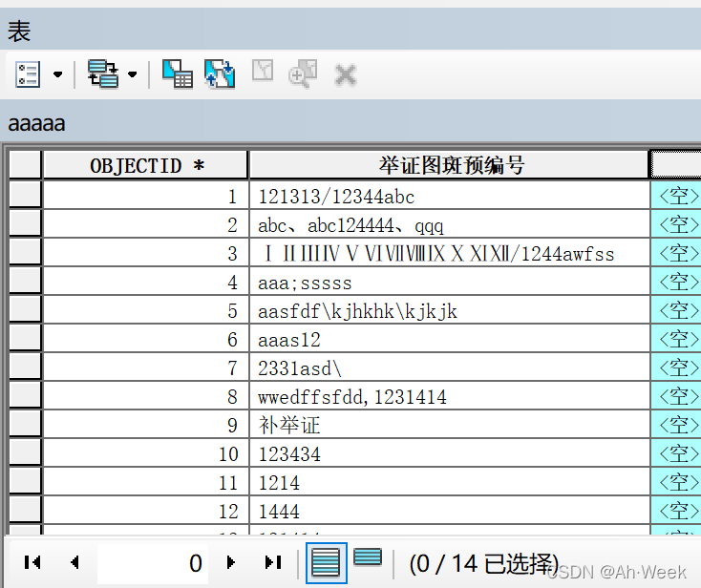The width and height of the screenshot is (701, 588).
Task: Click cell abc、abc124444、qqq
Action: tap(449, 223)
